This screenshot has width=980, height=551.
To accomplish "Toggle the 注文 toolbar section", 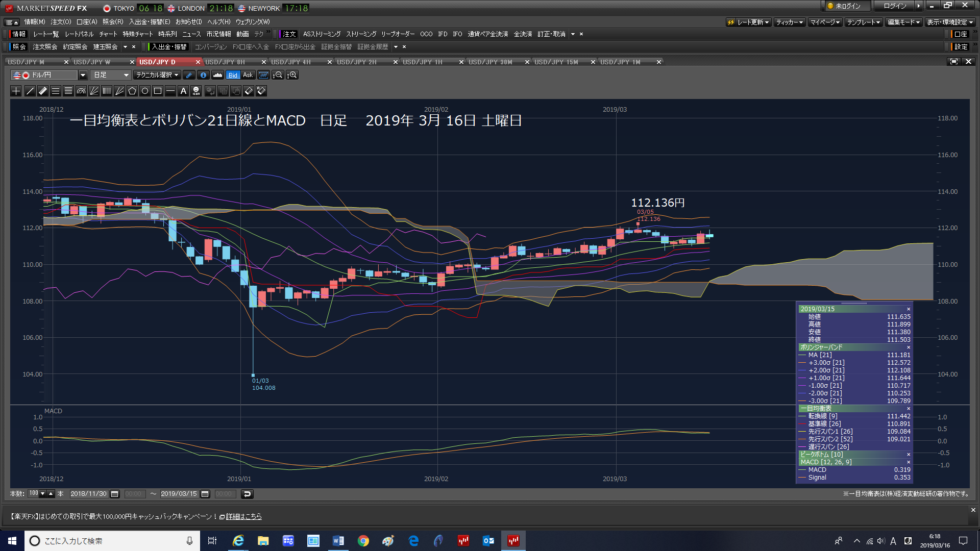I will (x=289, y=34).
